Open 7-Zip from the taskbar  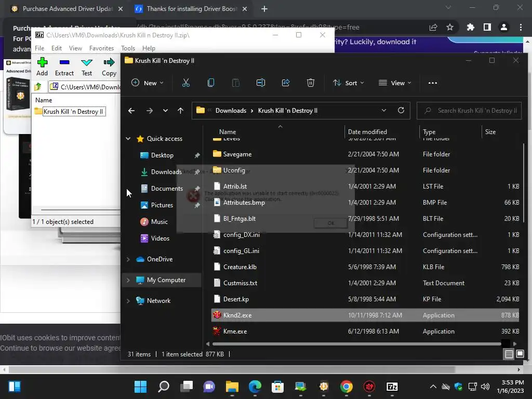[392, 387]
